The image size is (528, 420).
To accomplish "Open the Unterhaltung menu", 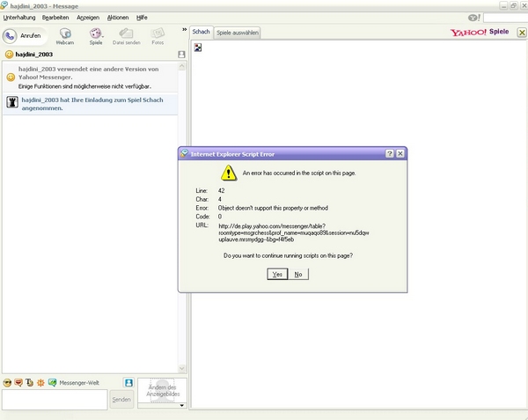I will click(x=19, y=18).
